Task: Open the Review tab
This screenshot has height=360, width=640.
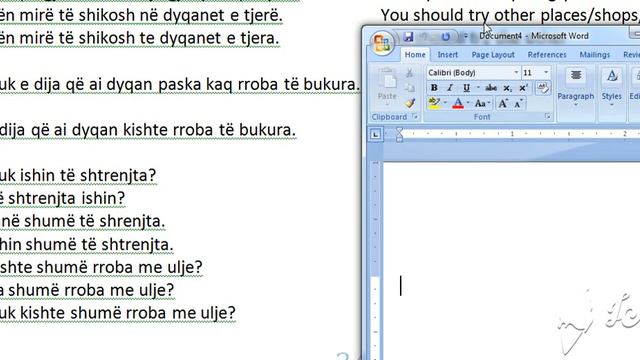Action: pos(631,55)
